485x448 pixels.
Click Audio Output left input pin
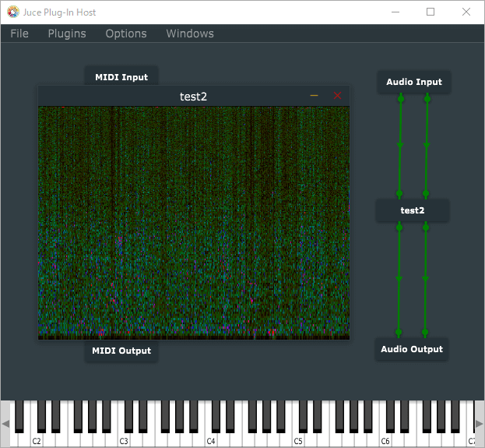(399, 333)
